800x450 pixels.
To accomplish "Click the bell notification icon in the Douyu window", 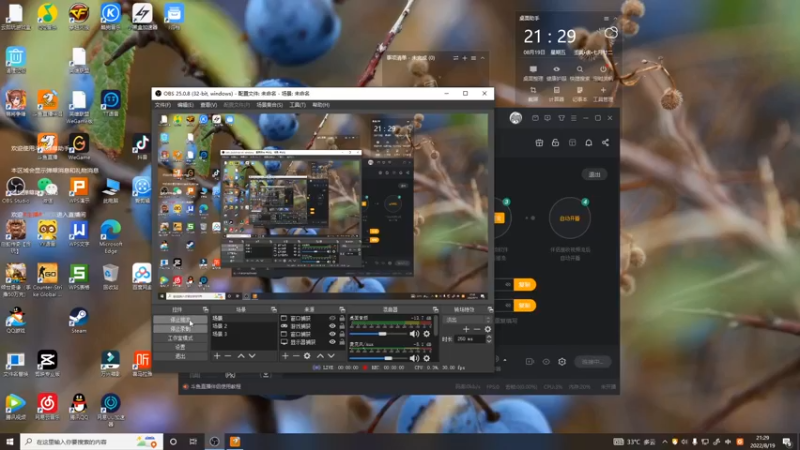I will point(589,143).
